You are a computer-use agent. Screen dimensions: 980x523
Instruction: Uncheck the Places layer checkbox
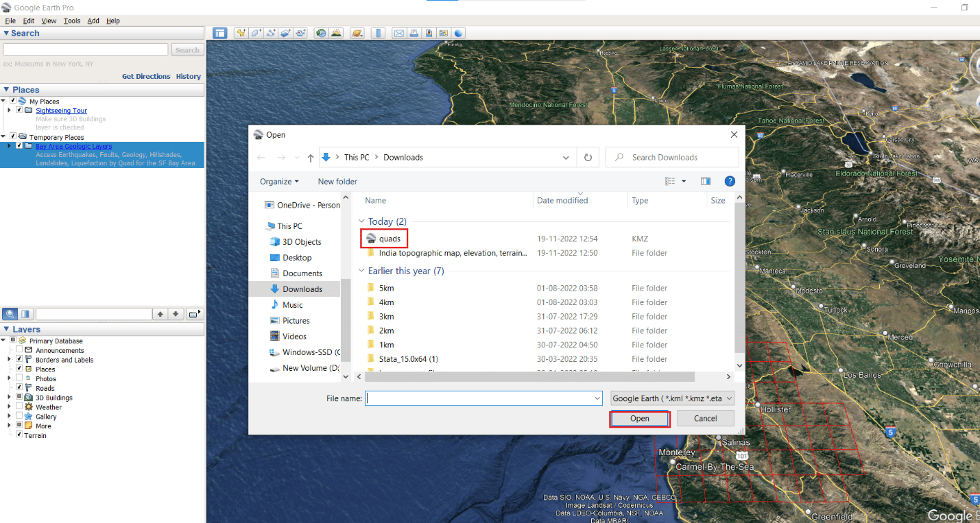point(19,369)
